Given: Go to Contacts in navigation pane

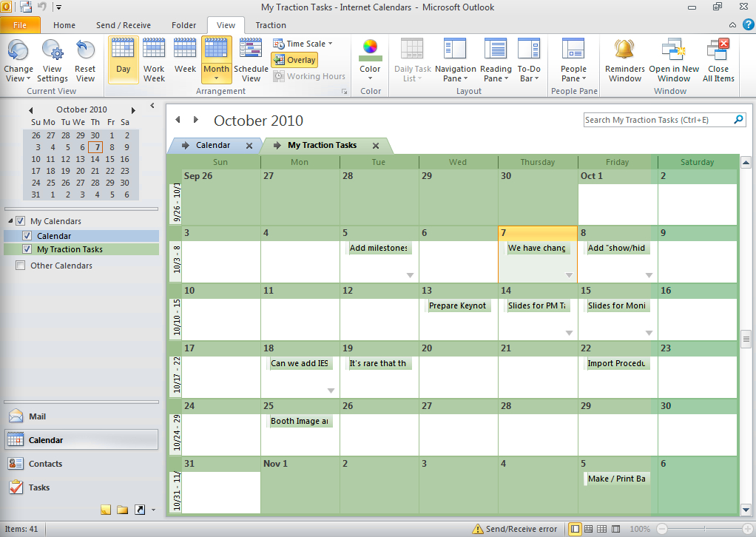Looking at the screenshot, I should 45,464.
